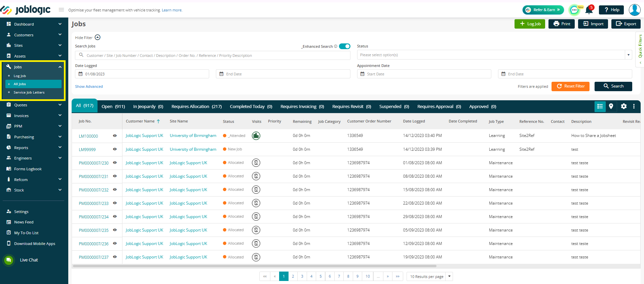Image resolution: width=644 pixels, height=284 pixels.
Task: Click the Reset Filter button
Action: click(570, 86)
